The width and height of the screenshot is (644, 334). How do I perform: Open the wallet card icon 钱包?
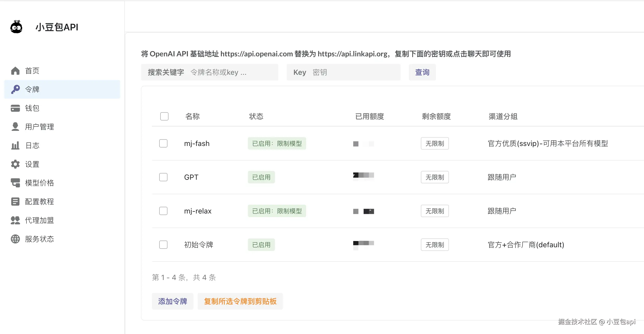(15, 108)
